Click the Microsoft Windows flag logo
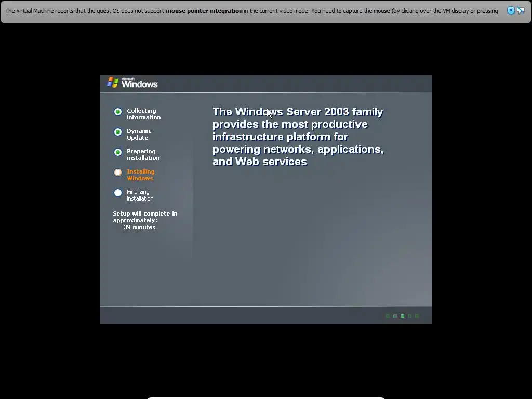This screenshot has height=399, width=532. coord(113,83)
